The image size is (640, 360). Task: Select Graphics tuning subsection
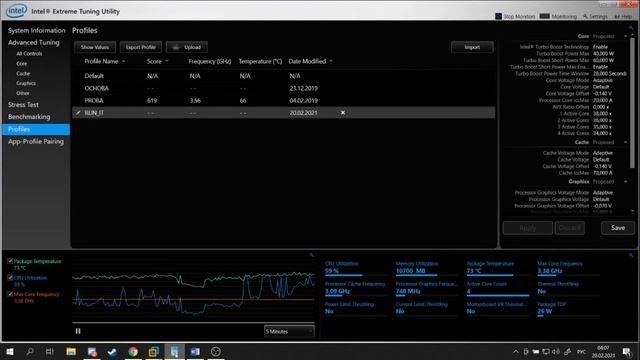(26, 83)
